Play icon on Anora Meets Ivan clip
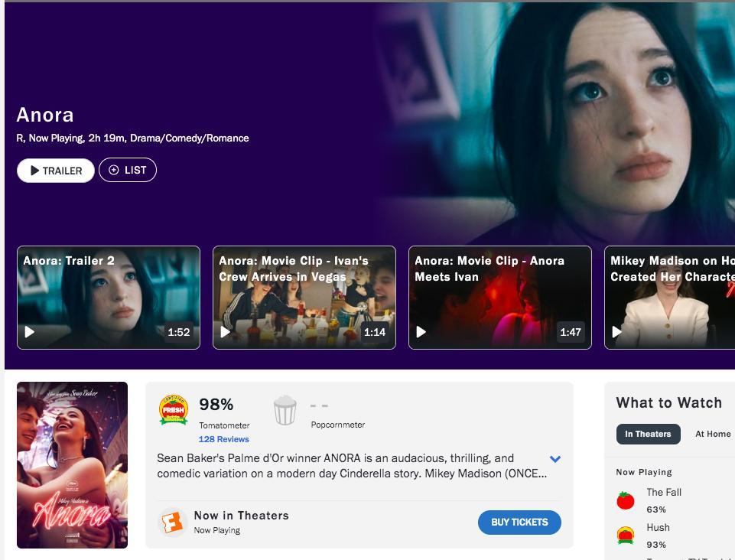 (x=421, y=332)
